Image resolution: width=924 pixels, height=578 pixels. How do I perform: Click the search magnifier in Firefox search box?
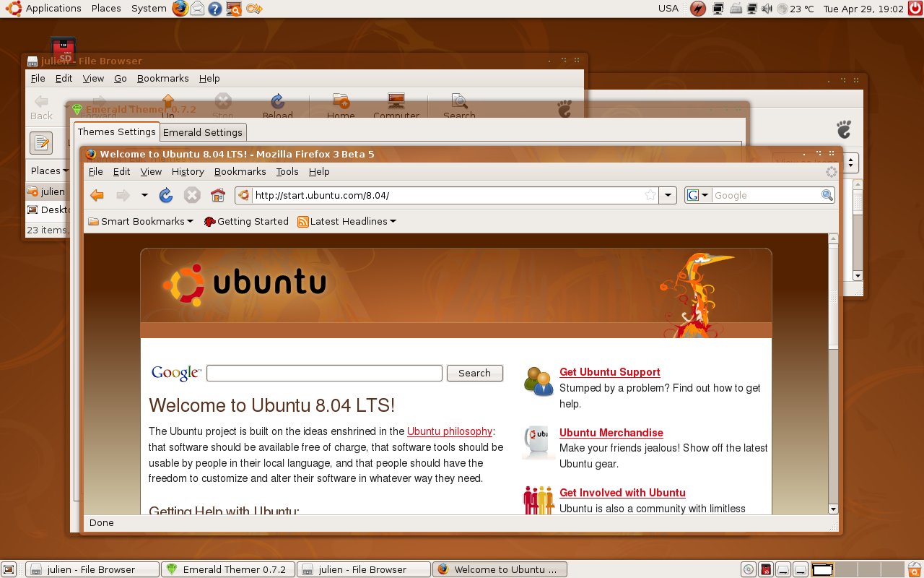pos(827,195)
